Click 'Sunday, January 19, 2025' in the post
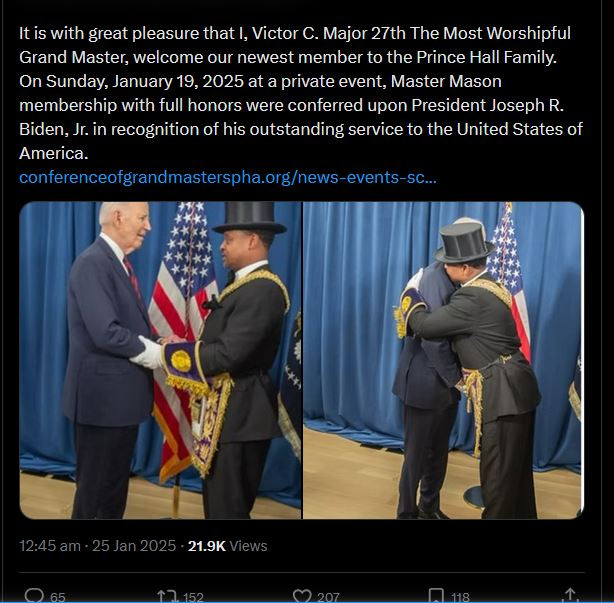 click(x=146, y=81)
